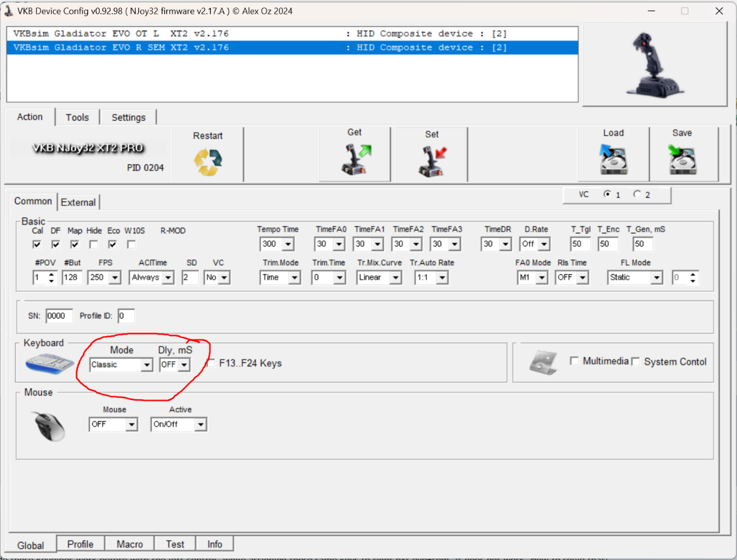Click the Restart recycle arrows icon
The width and height of the screenshot is (737, 560).
tap(208, 162)
